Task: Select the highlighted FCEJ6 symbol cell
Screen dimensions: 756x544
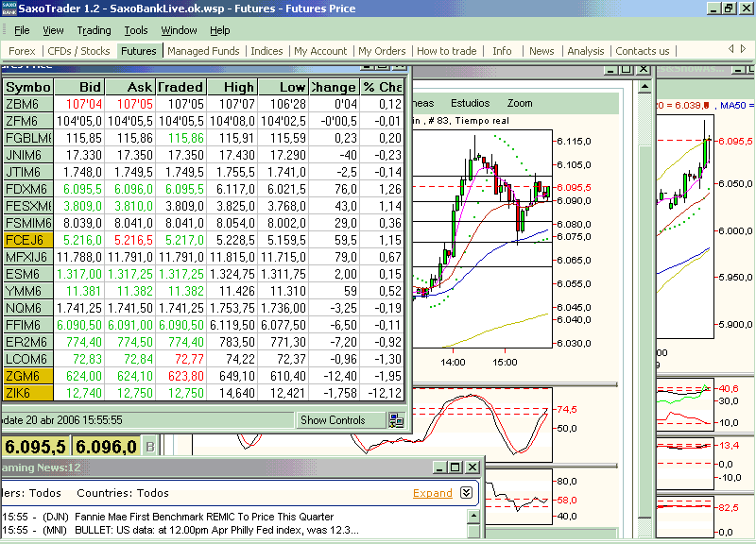Action: click(x=28, y=240)
